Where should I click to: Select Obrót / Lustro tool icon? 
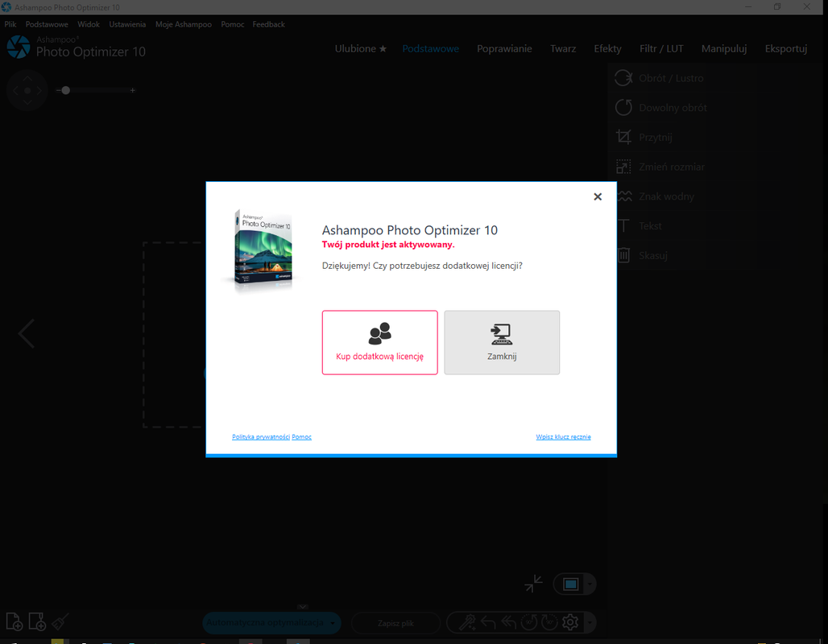point(623,78)
